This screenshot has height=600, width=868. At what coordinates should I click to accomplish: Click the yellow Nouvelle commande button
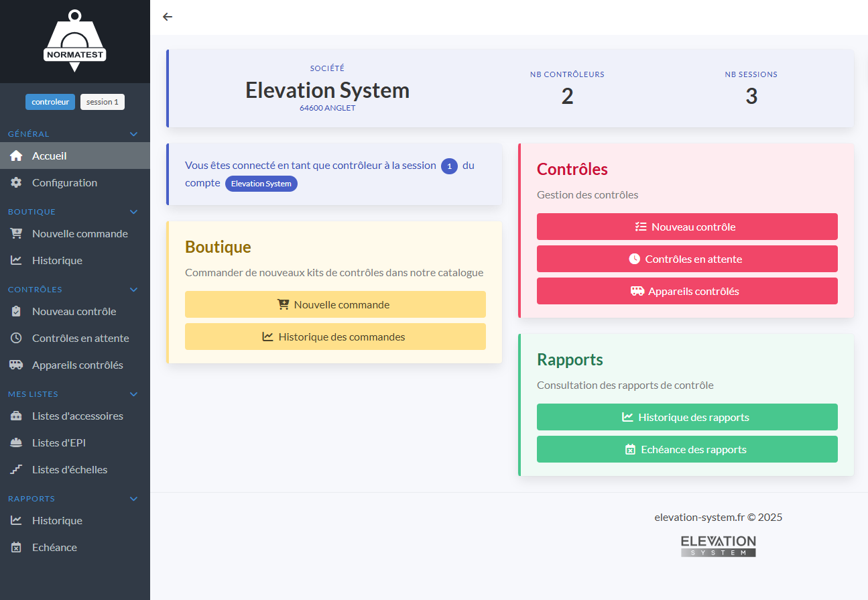click(x=335, y=304)
